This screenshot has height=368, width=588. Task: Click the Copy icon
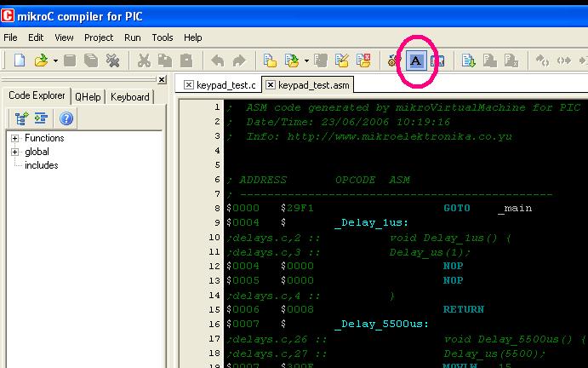click(164, 60)
